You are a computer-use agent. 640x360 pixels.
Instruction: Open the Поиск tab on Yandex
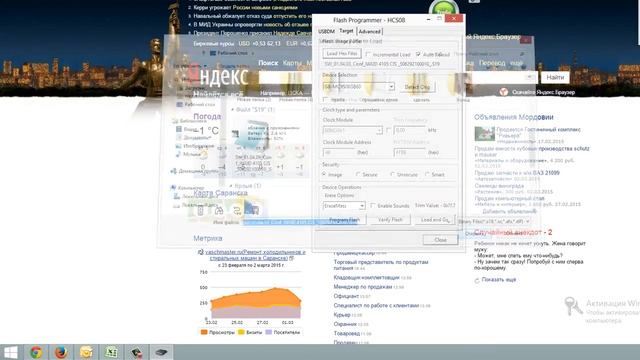click(268, 63)
